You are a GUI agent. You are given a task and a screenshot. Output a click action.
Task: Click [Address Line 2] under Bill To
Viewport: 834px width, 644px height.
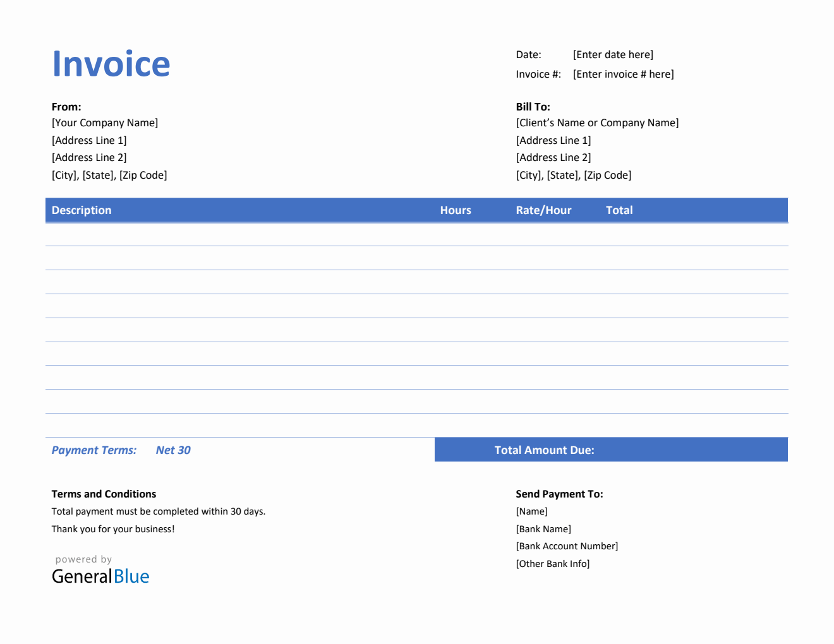click(553, 157)
